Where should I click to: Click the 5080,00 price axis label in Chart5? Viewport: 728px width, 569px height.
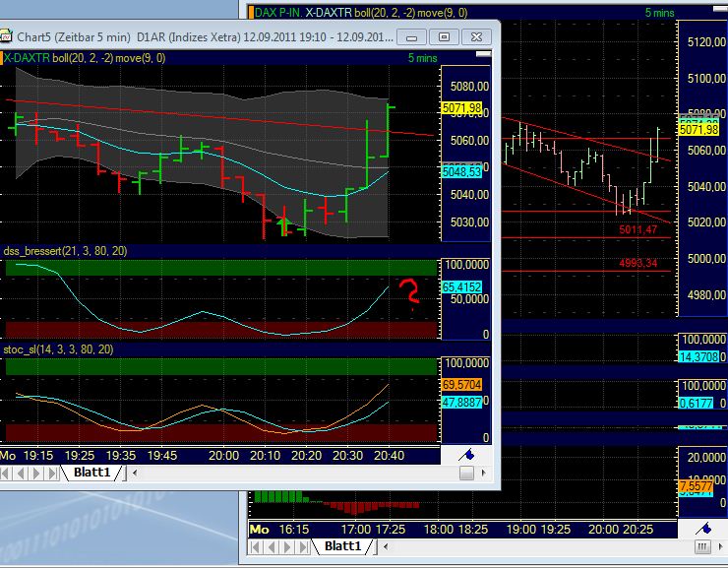point(469,86)
